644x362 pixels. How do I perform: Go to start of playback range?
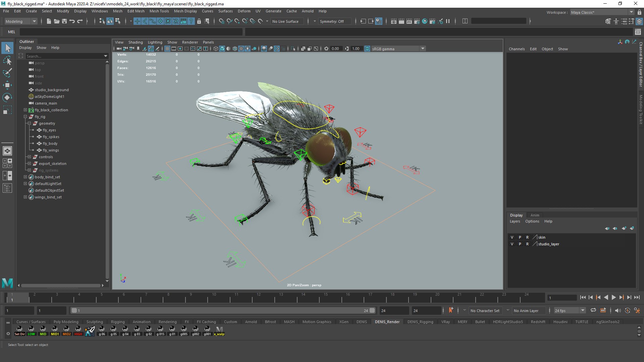(x=583, y=297)
